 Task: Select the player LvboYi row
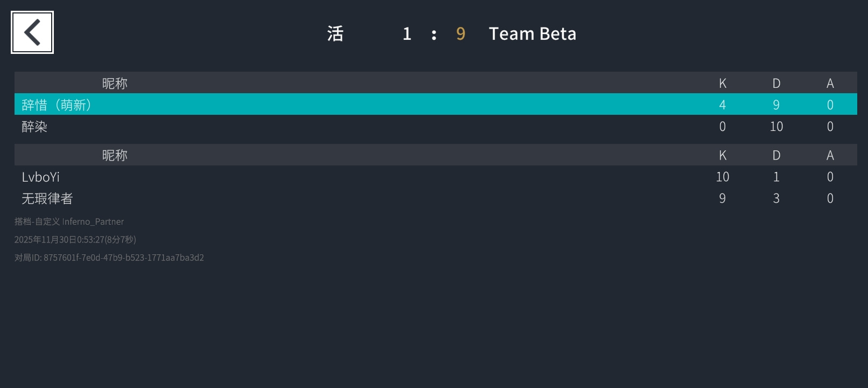436,176
